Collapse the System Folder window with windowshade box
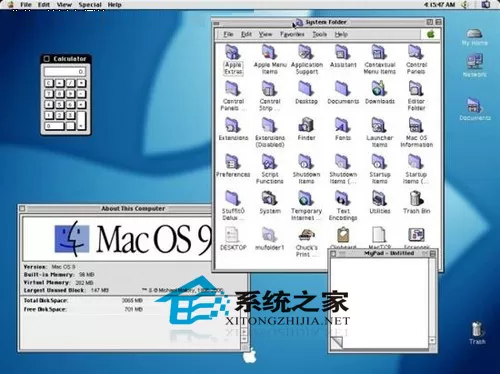 (x=438, y=22)
